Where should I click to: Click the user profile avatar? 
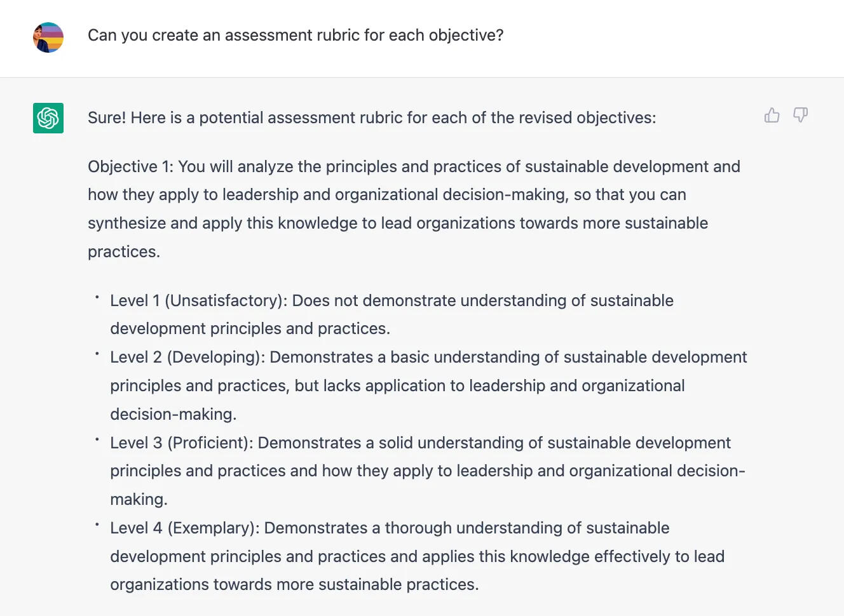point(48,37)
